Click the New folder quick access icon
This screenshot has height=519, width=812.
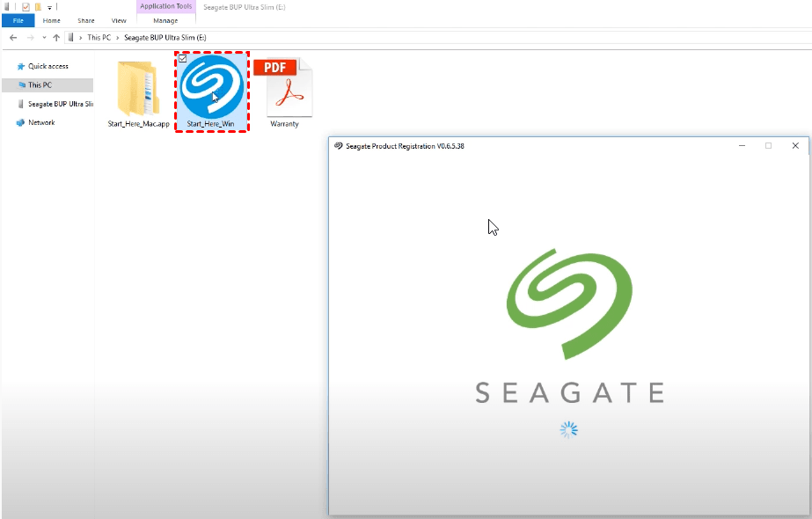pyautogui.click(x=38, y=7)
